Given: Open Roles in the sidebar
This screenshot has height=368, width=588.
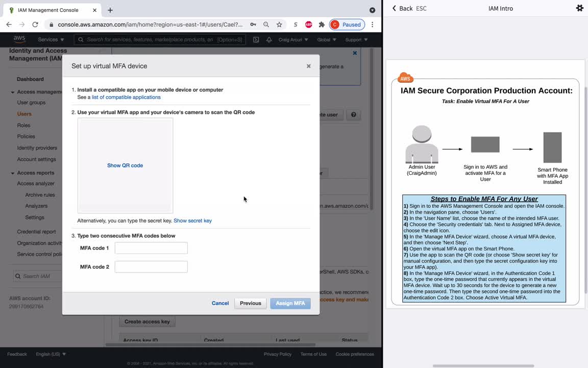Looking at the screenshot, I should tap(23, 125).
